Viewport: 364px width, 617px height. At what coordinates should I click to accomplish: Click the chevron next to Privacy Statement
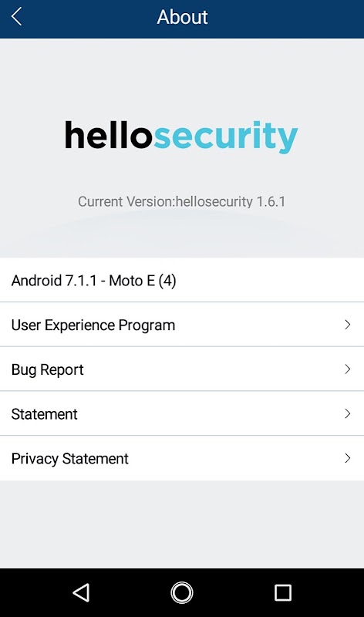[x=348, y=458]
